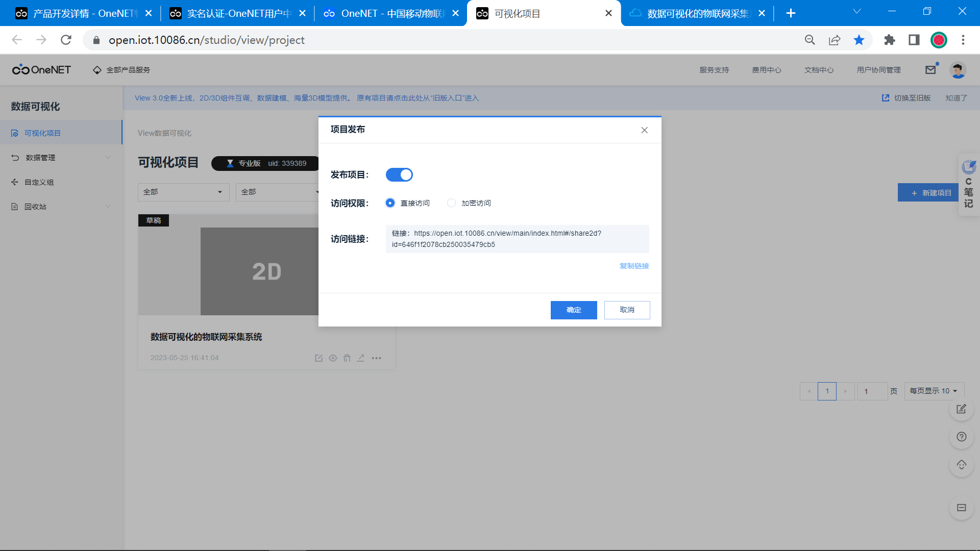Select the 直接访问 radio option
Image resolution: width=980 pixels, height=551 pixels.
(x=390, y=203)
